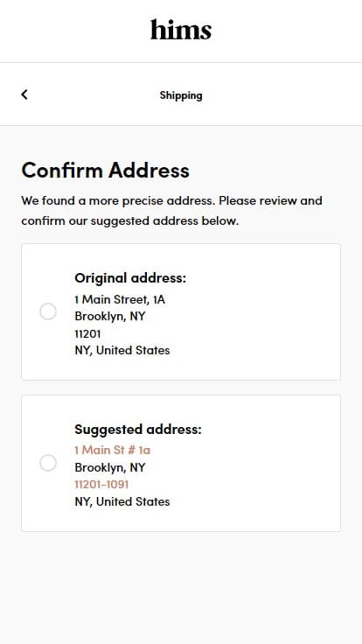Image resolution: width=362 pixels, height=644 pixels.
Task: Click '1 Main Street, 1A' in original address
Action: click(120, 300)
